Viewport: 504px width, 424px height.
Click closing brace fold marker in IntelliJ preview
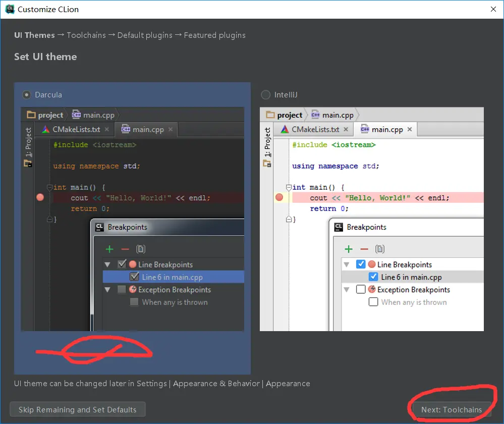289,219
